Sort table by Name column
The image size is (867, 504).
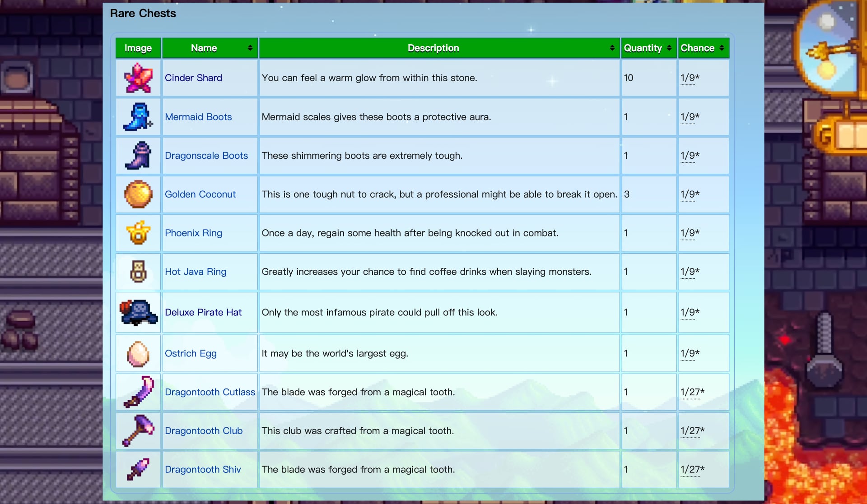[210, 48]
